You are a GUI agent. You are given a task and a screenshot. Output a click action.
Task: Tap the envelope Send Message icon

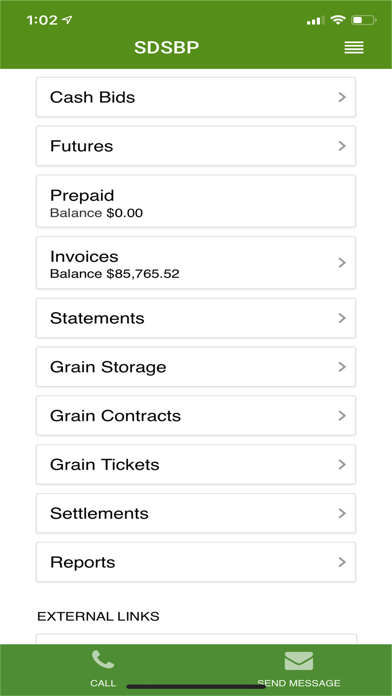click(x=299, y=660)
